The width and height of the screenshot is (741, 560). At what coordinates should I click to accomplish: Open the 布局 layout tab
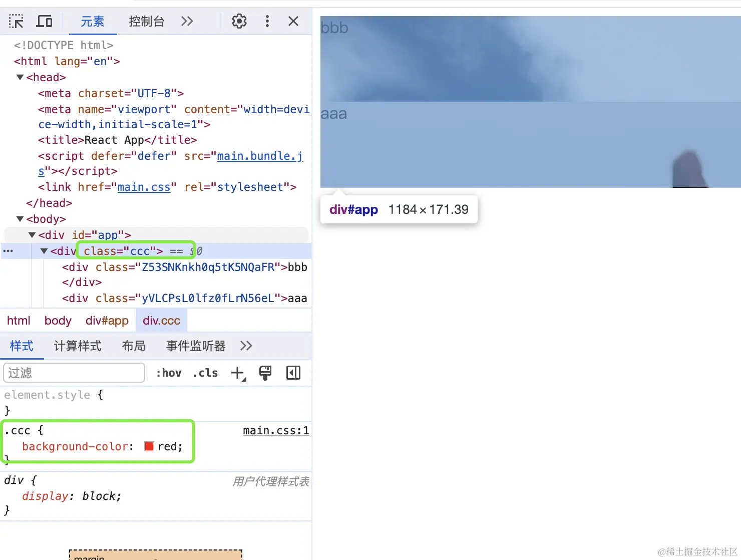point(134,346)
